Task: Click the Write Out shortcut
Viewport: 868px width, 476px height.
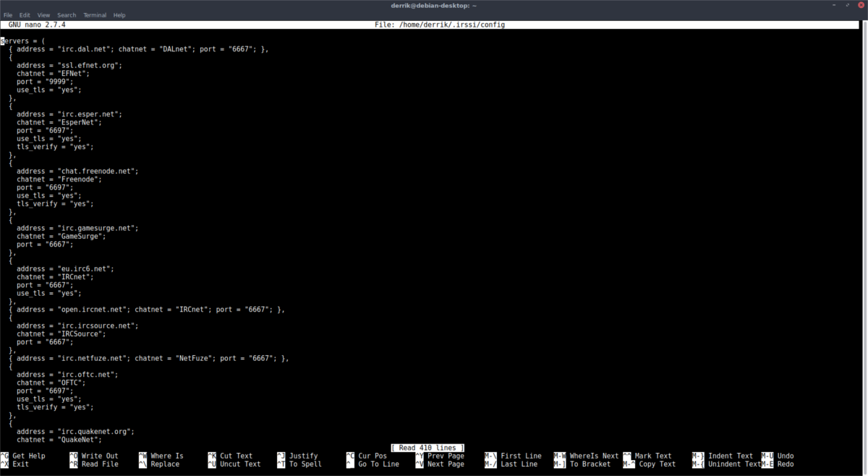Action: point(93,456)
